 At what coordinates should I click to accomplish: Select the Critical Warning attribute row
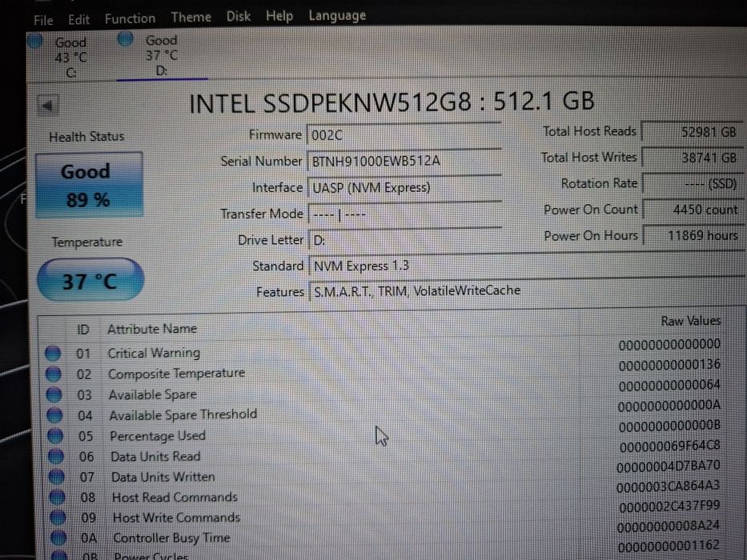(x=384, y=350)
